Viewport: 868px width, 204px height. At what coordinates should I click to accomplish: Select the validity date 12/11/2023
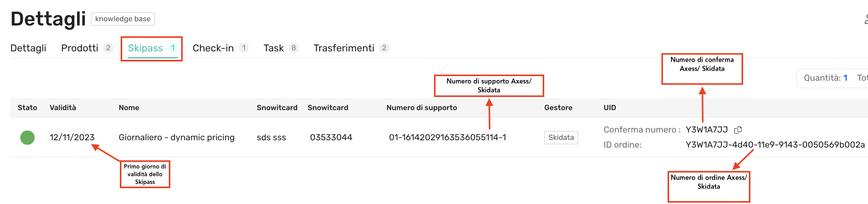click(x=72, y=138)
